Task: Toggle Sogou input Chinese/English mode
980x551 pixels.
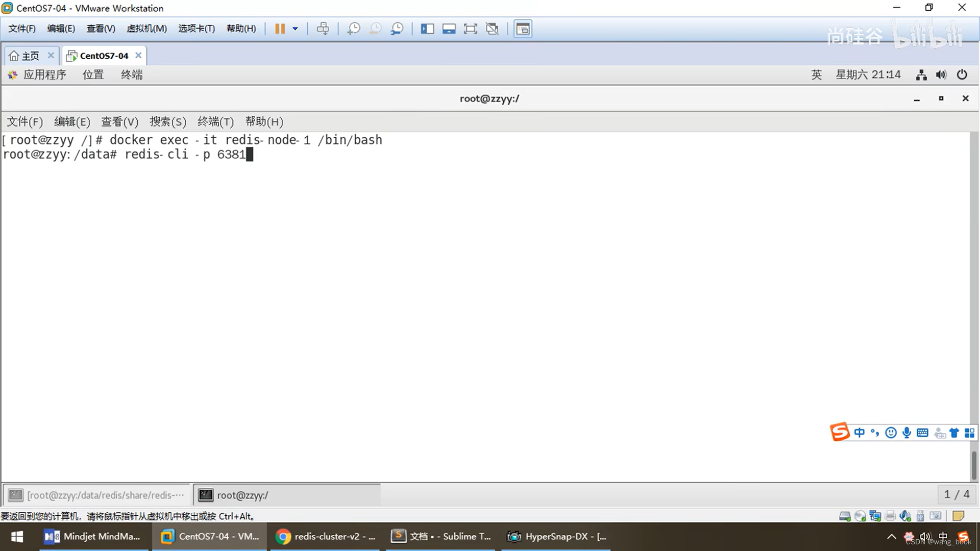Action: (x=860, y=433)
